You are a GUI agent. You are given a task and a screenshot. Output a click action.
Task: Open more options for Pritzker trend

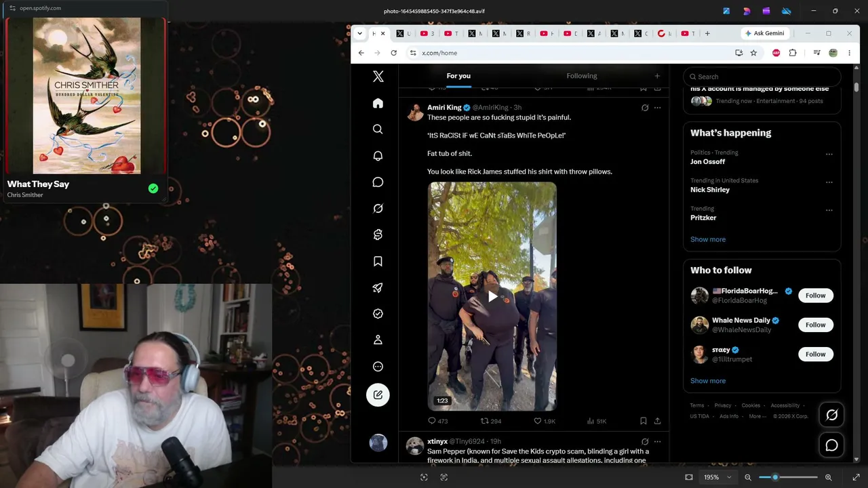click(x=829, y=210)
